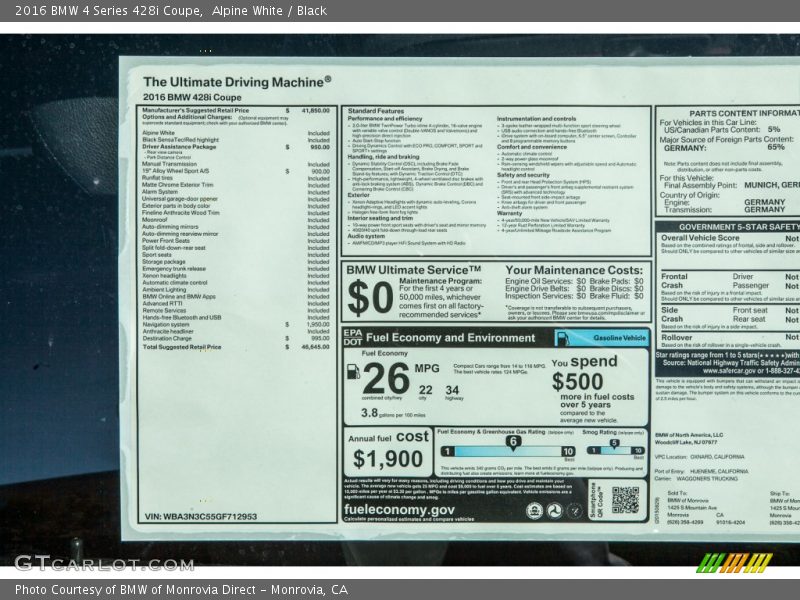Image resolution: width=800 pixels, height=600 pixels.
Task: Click the 'Standard Features' heading
Action: pos(376,111)
